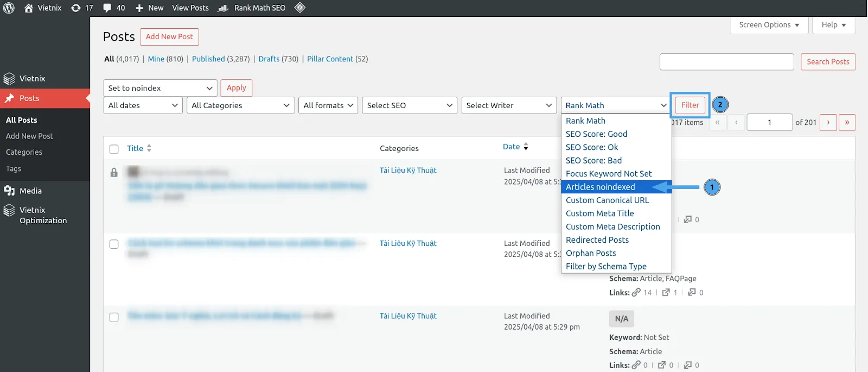Select SEO Score: Ok option
Screen dimensions: 868x372
616,147
